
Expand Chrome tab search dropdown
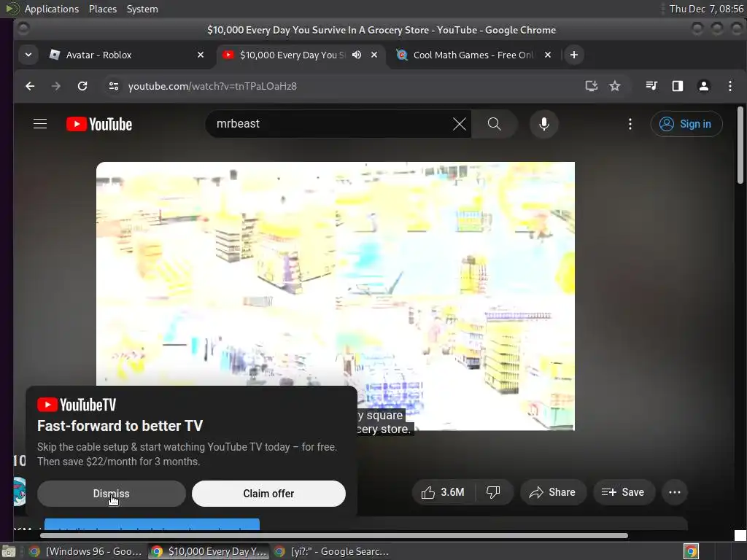click(28, 55)
